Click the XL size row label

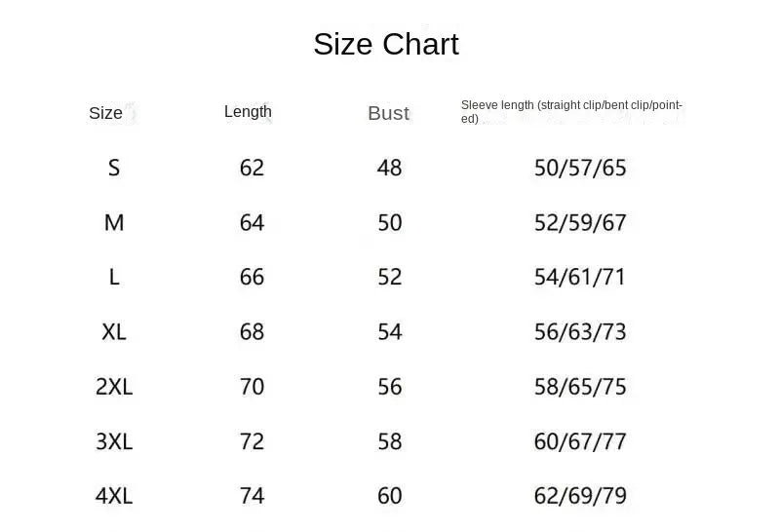point(114,331)
